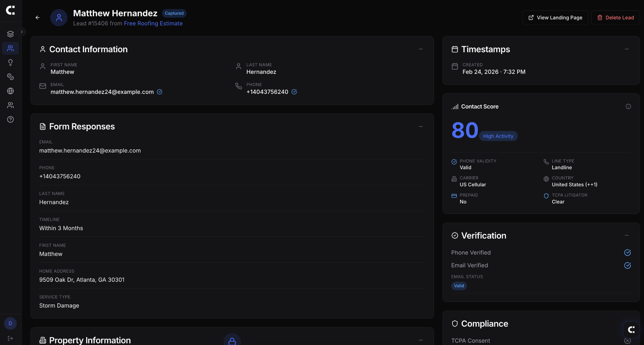Image resolution: width=644 pixels, height=345 pixels.
Task: Open the credits icon in the left sidebar
Action: tap(10, 77)
